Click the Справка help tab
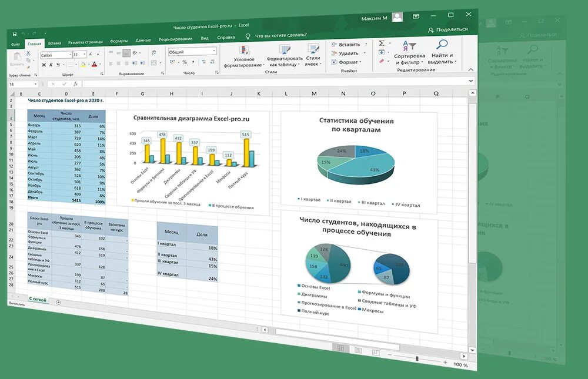This screenshot has width=588, height=379. click(x=226, y=38)
